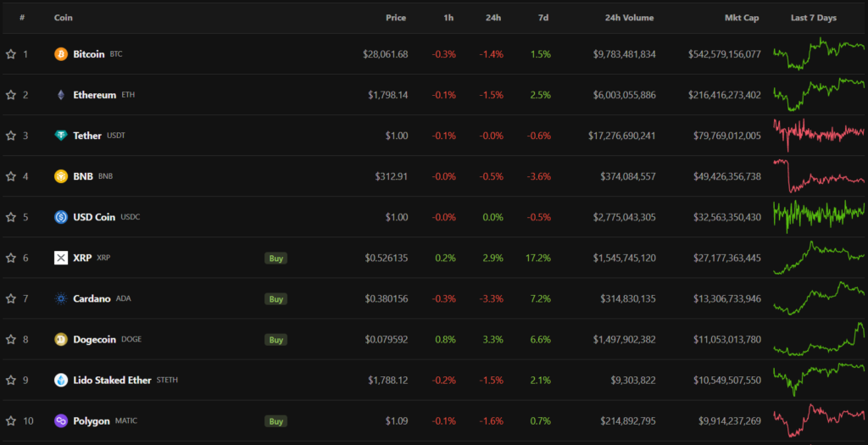This screenshot has width=868, height=445.
Task: Open Tether's red 7-day sparkline
Action: 819,135
